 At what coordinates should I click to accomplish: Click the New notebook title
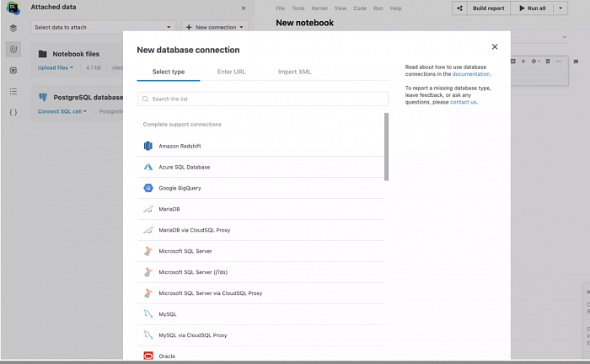(304, 23)
